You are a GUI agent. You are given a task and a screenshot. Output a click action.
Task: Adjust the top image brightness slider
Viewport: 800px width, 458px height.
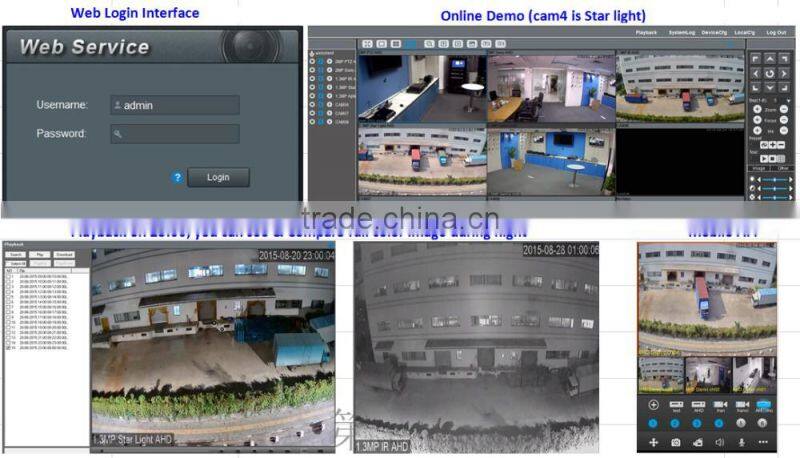(x=773, y=180)
